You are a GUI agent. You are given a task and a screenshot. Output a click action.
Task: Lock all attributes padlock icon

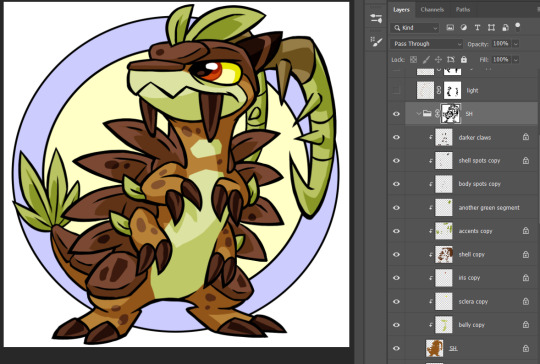coord(464,60)
